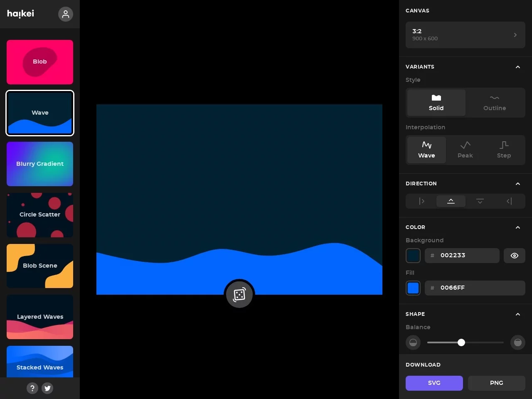Open the blue Fill color swatch

click(413, 288)
